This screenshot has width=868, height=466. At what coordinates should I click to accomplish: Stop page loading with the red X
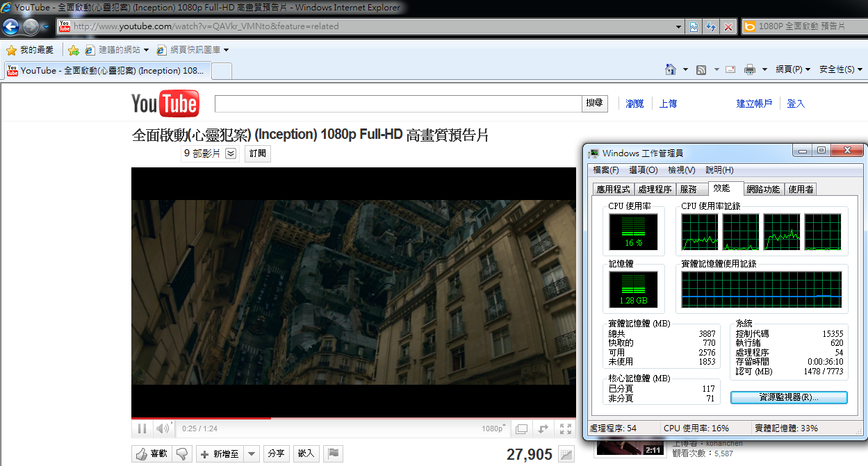pyautogui.click(x=728, y=26)
